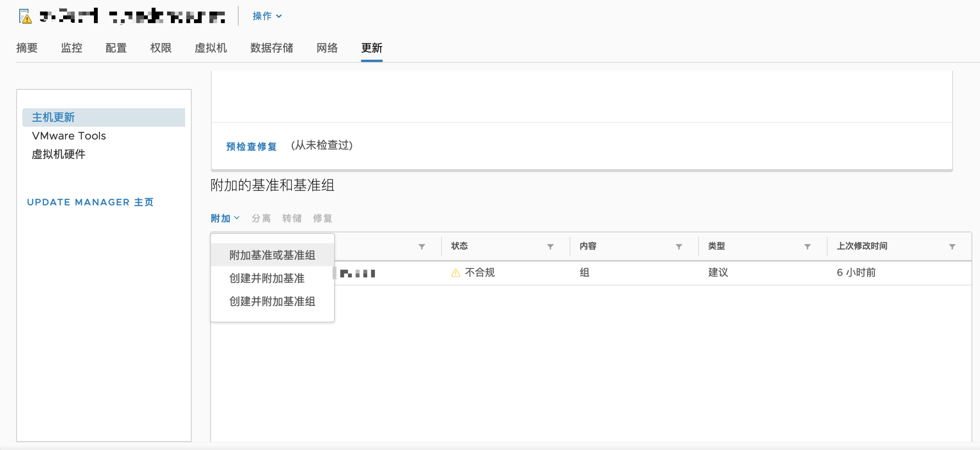The width and height of the screenshot is (980, 450).
Task: Open the 数据存储 tab
Action: tap(271, 48)
